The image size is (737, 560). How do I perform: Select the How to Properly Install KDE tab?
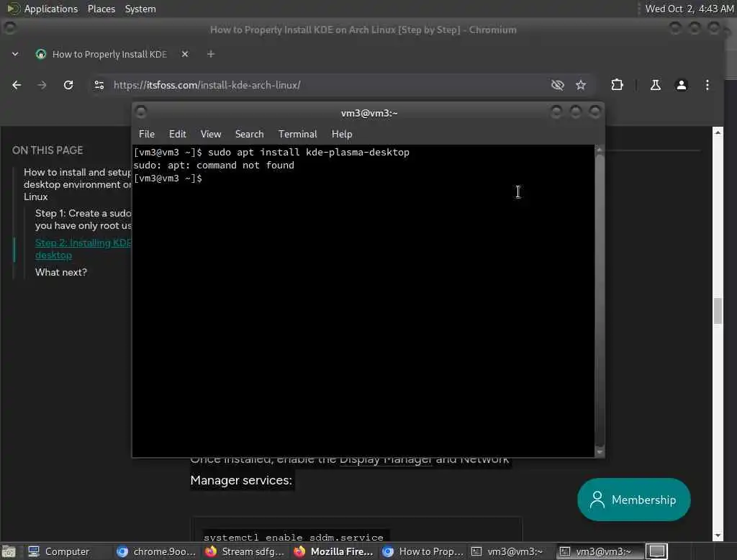coord(109,54)
